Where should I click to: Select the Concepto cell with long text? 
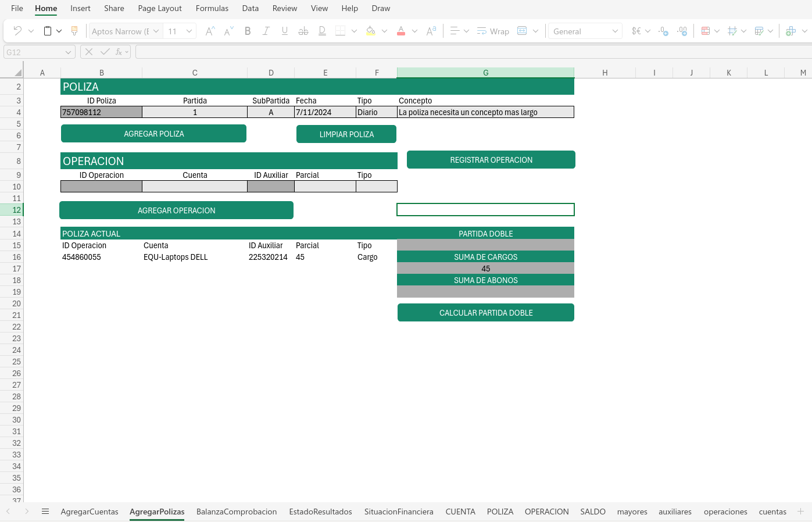pyautogui.click(x=485, y=112)
